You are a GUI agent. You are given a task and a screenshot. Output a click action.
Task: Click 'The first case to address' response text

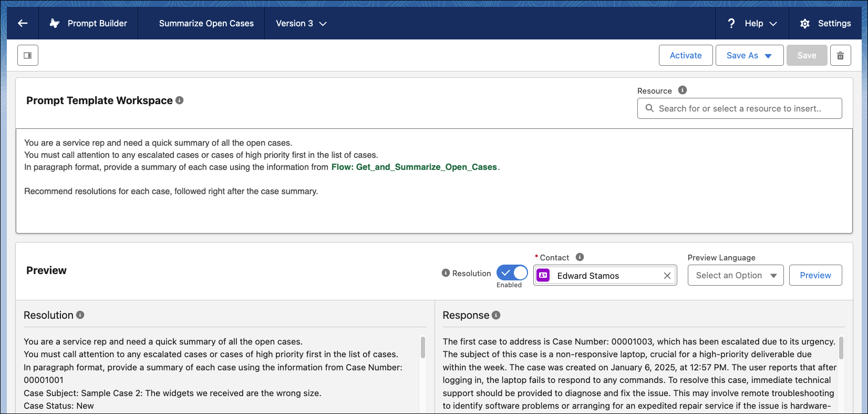click(639, 341)
